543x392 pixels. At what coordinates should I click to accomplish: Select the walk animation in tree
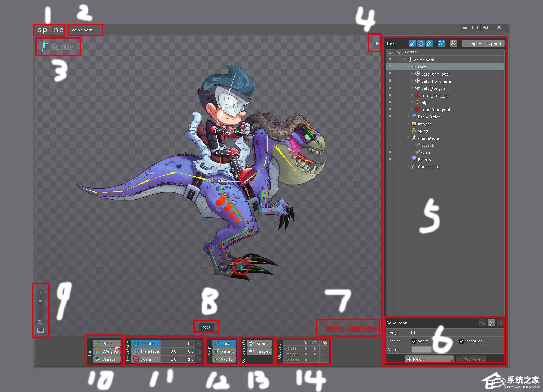click(x=425, y=153)
